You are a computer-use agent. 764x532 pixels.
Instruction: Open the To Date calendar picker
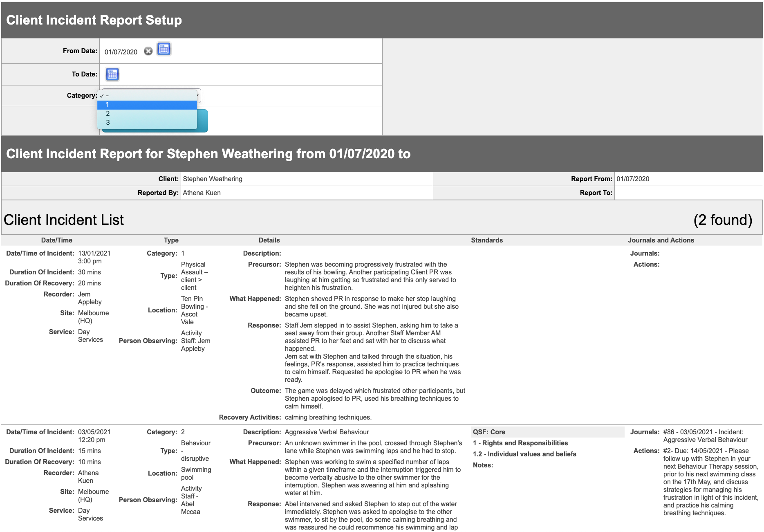point(112,74)
